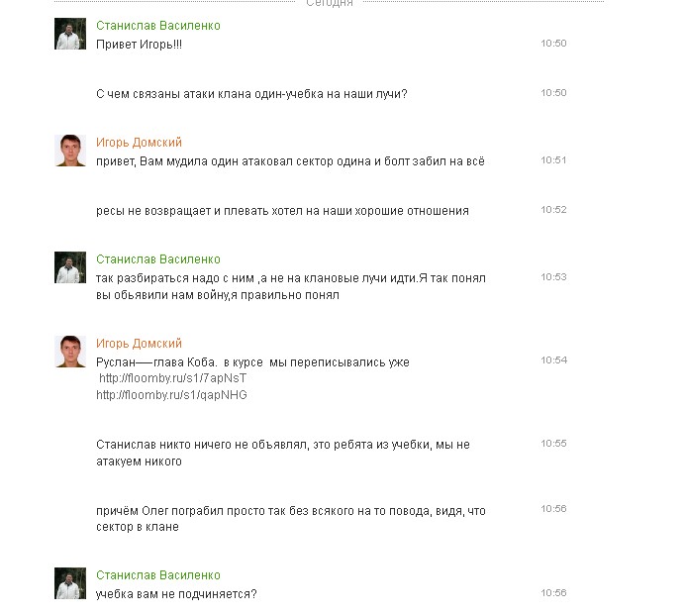Click the 10:52 message timestamp

(x=553, y=210)
